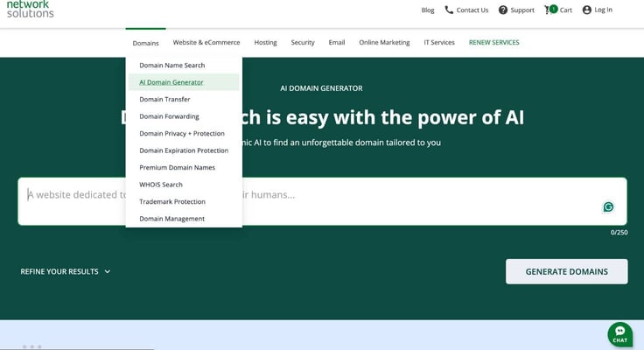Click the Log In link
Viewport: 644px width, 350px height.
click(x=603, y=10)
